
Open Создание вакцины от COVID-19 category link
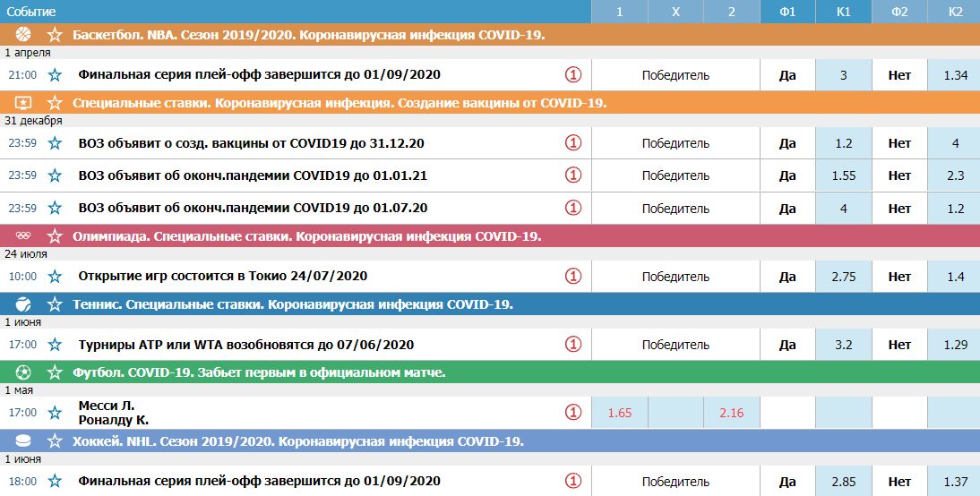340,103
